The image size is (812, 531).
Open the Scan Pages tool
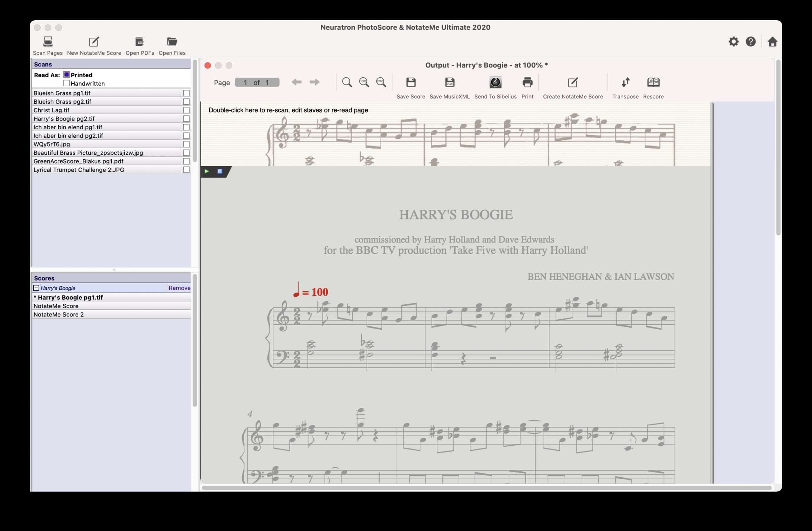point(48,46)
